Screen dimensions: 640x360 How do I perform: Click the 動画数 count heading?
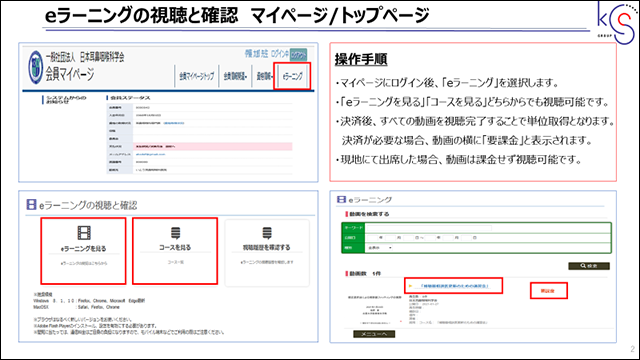(365, 273)
